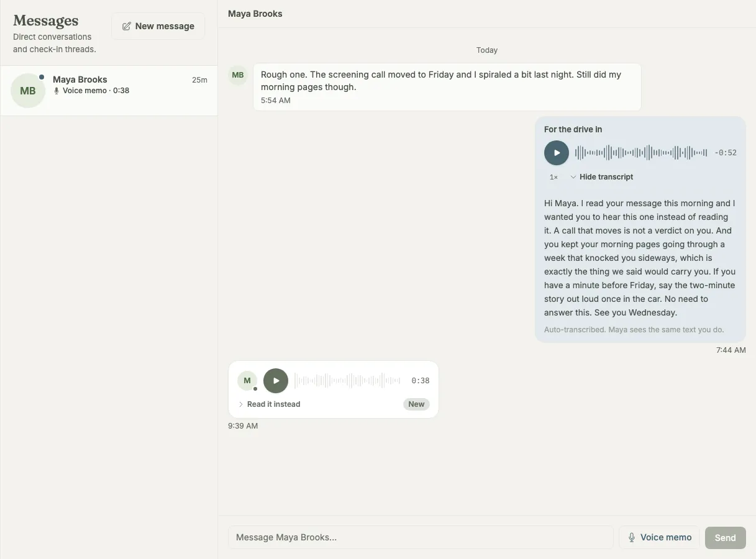The width and height of the screenshot is (756, 559).
Task: Click the Maya Brooks conversation header name
Action: point(255,14)
